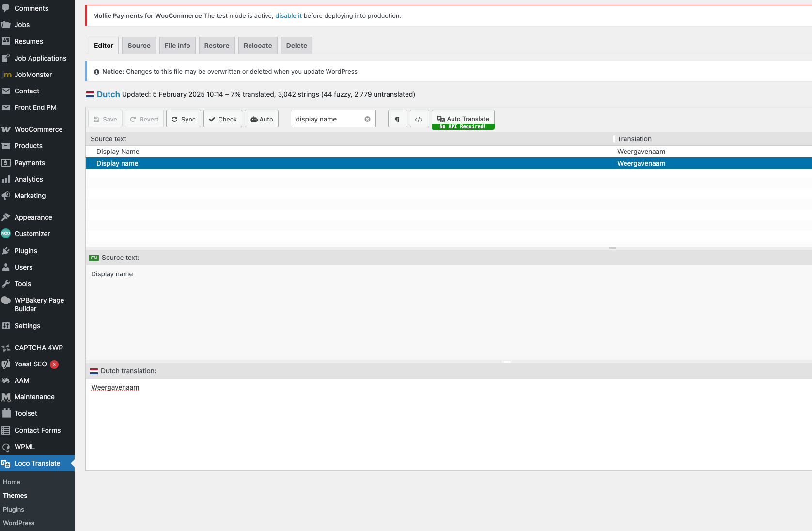
Task: Click into the Dutch translation text area
Action: click(x=449, y=424)
